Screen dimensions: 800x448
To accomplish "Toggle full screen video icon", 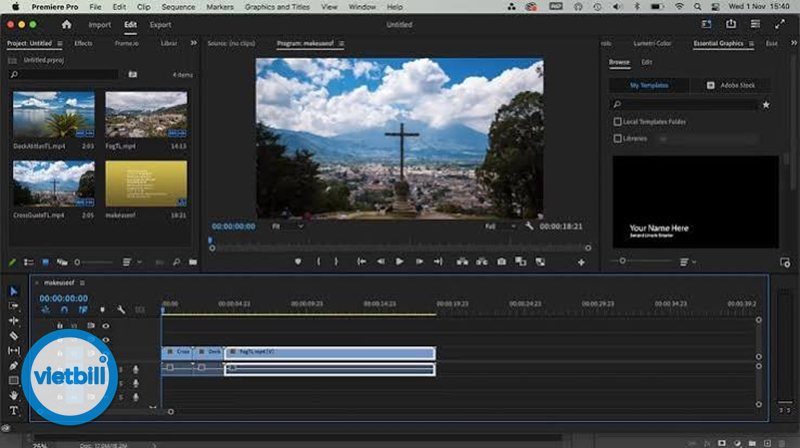I will click(x=780, y=24).
